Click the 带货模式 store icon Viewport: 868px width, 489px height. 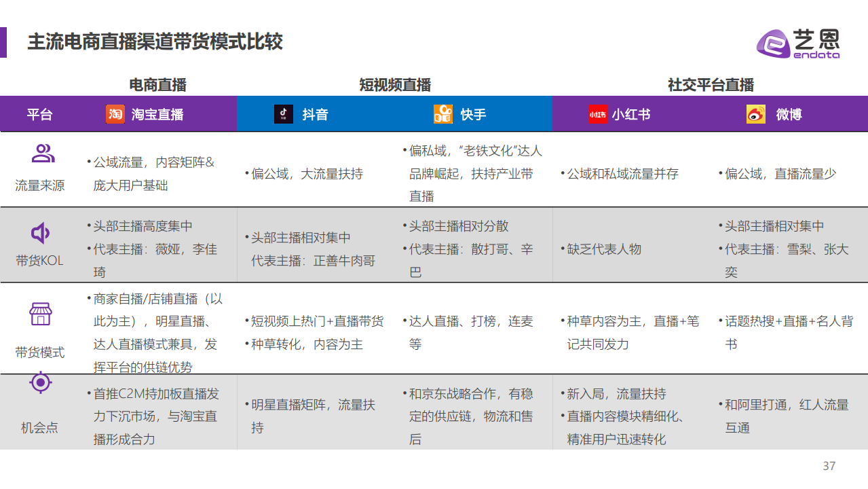coord(41,314)
